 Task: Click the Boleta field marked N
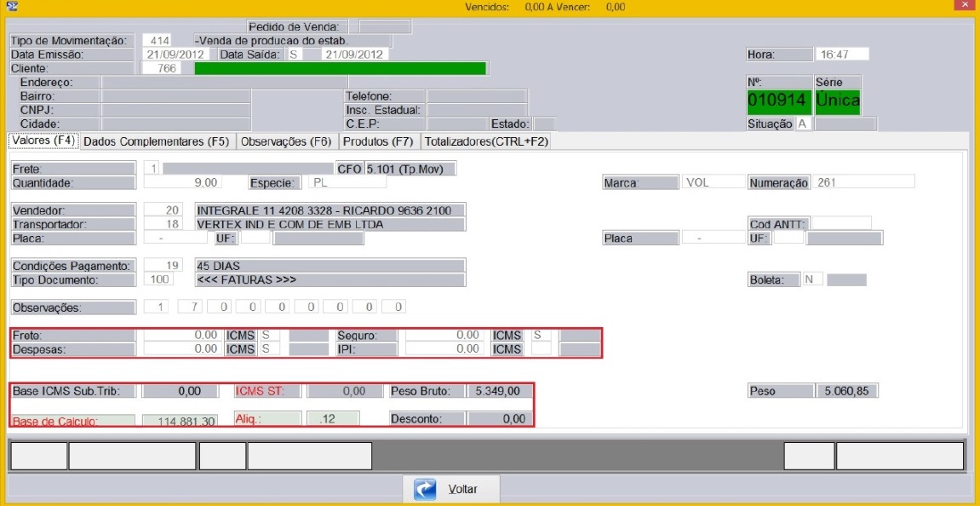pos(813,279)
